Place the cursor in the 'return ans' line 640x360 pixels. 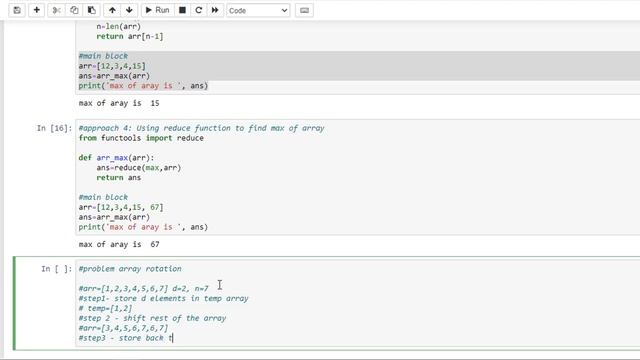118,178
